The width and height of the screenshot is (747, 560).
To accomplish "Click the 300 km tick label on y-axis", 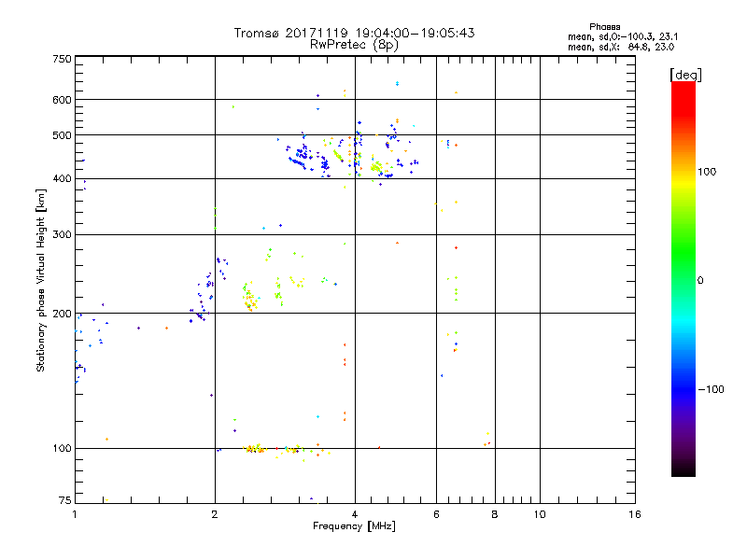I will point(62,234).
